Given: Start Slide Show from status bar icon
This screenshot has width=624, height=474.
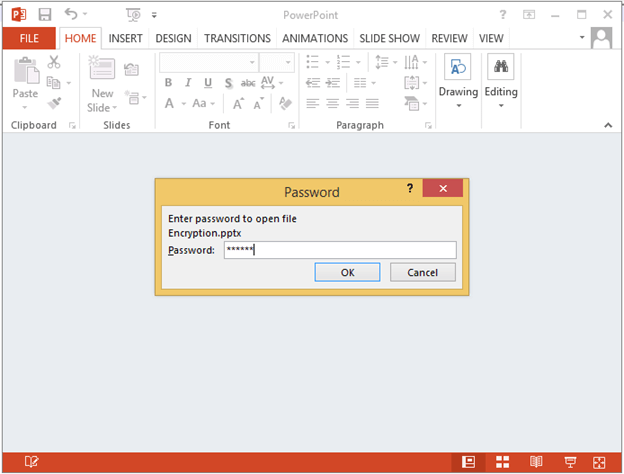Looking at the screenshot, I should (570, 462).
